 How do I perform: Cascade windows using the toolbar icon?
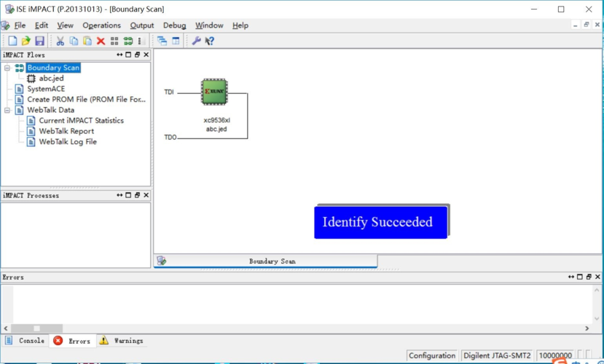click(162, 41)
